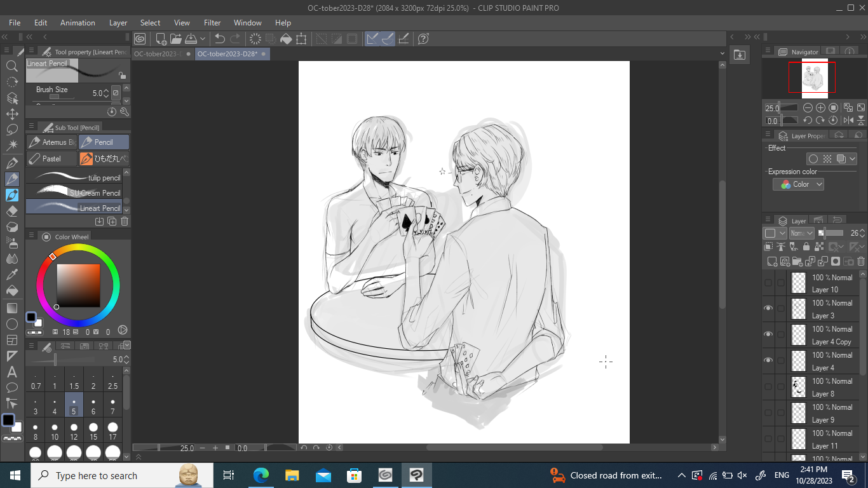
Task: Open the Expression color dropdown
Action: 799,184
